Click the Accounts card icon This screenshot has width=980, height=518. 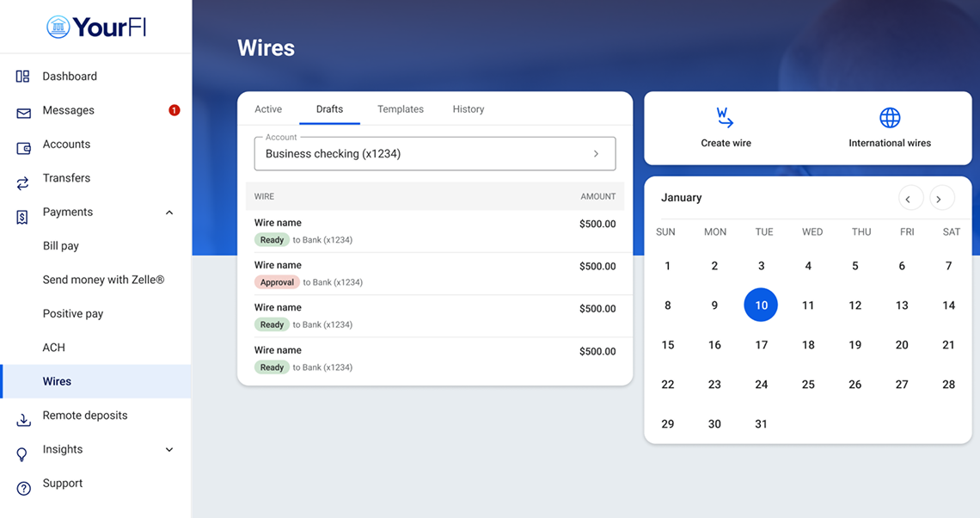click(x=21, y=145)
